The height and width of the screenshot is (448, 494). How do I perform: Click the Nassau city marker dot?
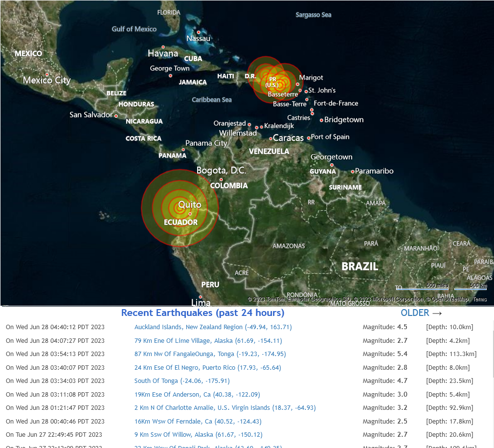199,32
